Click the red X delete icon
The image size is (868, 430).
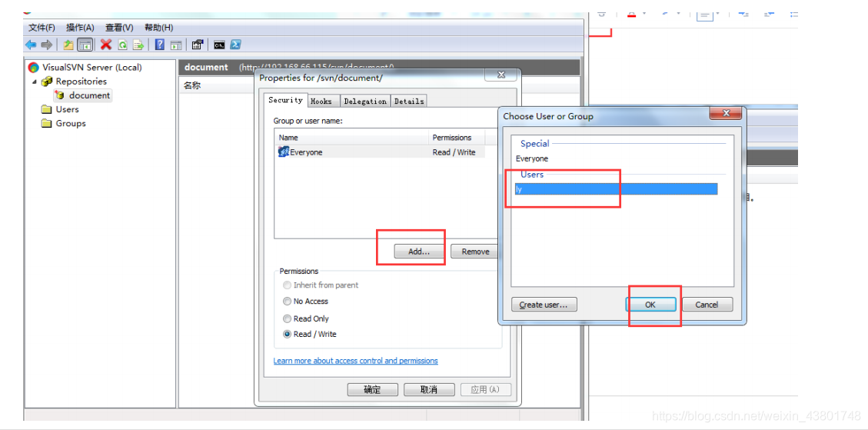coord(106,45)
